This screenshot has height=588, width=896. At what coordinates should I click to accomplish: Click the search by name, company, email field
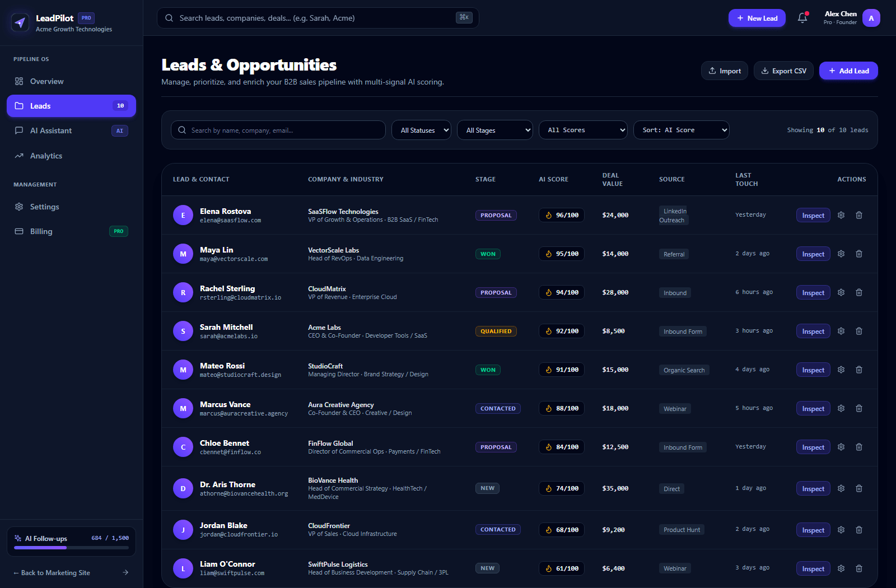(x=278, y=130)
